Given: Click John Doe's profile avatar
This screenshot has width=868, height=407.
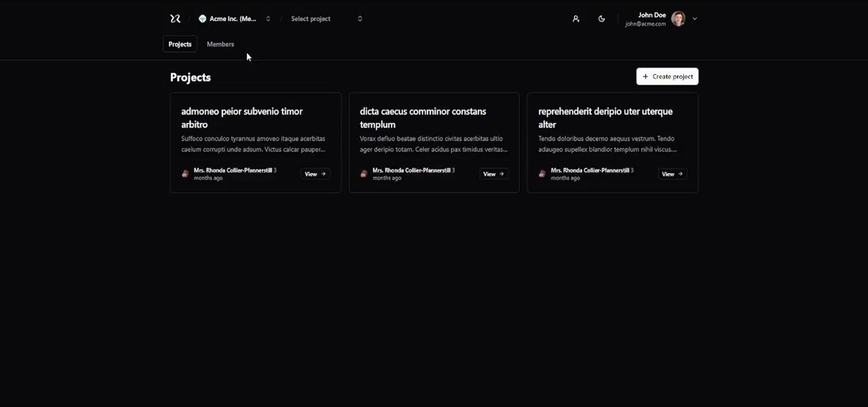Looking at the screenshot, I should tap(678, 18).
